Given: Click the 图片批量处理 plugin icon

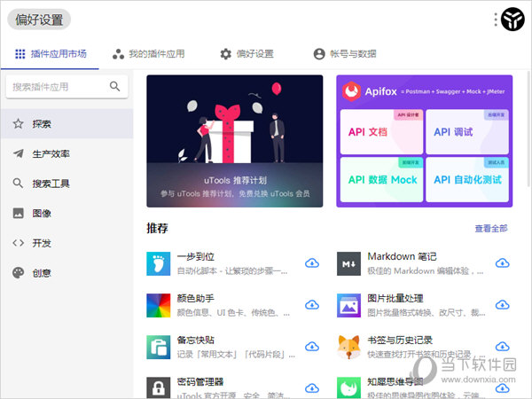Looking at the screenshot, I should coord(348,305).
